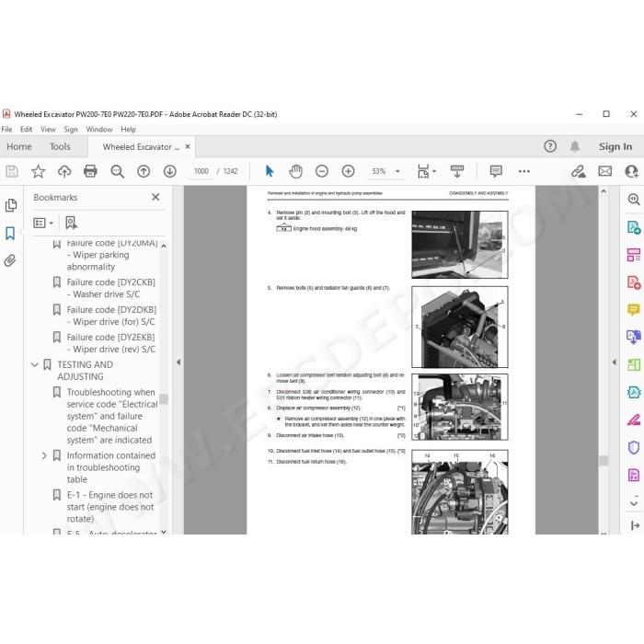Open the search magnifier tool in right pane
This screenshot has width=644, height=644.
tap(633, 200)
